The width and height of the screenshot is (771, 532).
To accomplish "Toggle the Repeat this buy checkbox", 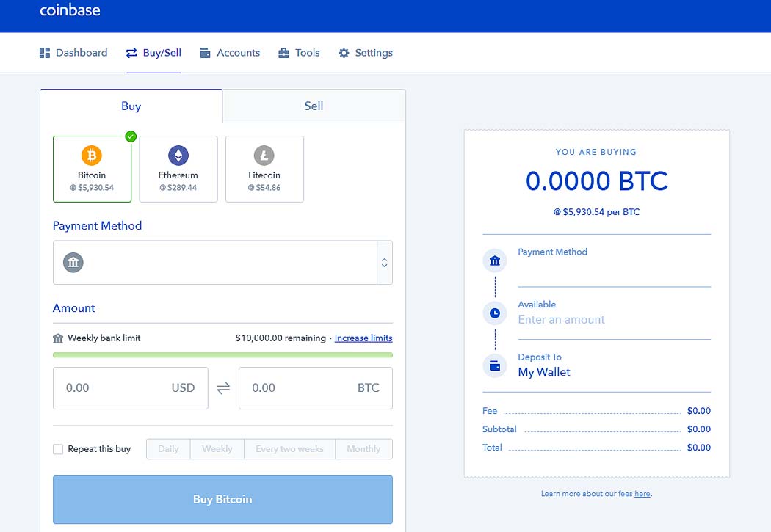I will point(58,449).
